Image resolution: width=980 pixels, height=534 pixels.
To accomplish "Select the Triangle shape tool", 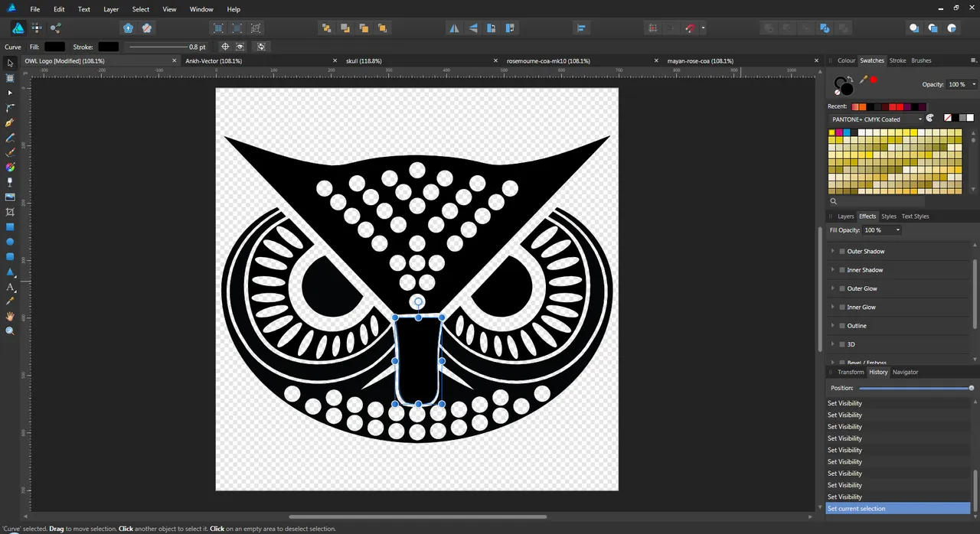I will [10, 272].
